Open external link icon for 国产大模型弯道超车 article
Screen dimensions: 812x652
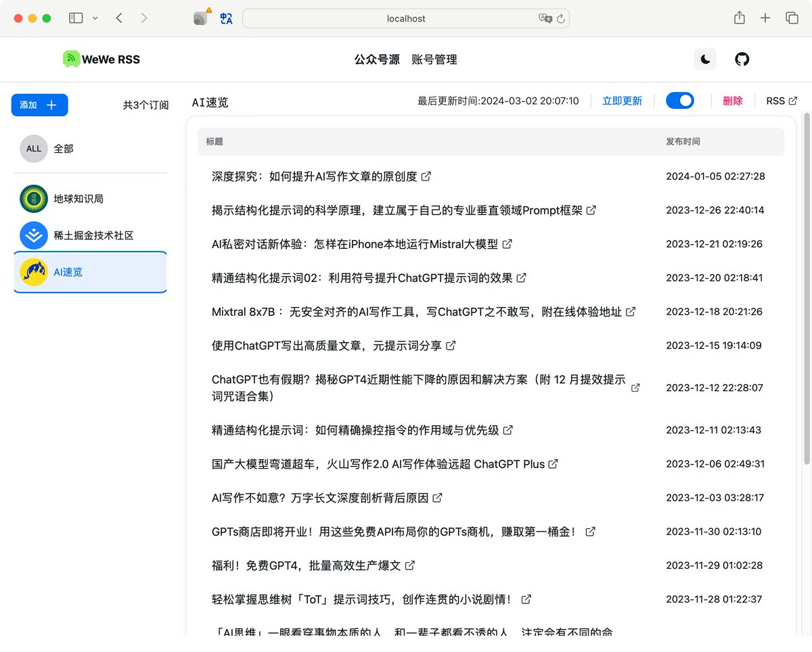point(554,464)
